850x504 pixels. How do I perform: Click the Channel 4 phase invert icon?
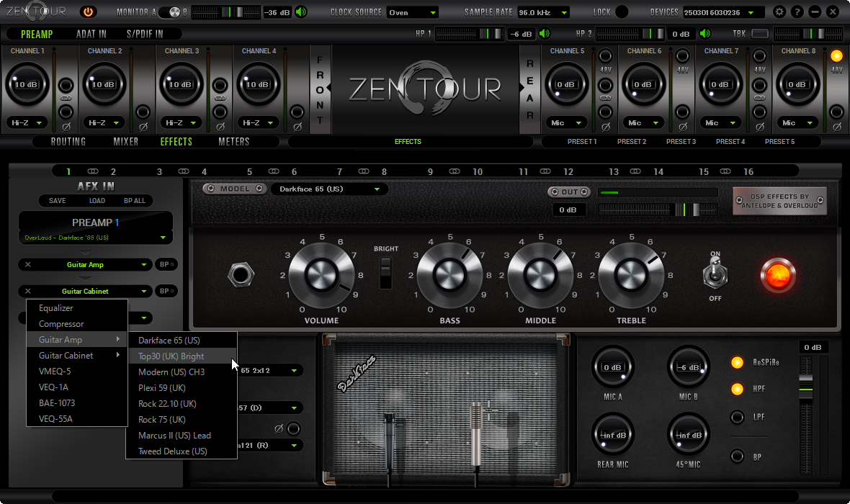point(297,127)
